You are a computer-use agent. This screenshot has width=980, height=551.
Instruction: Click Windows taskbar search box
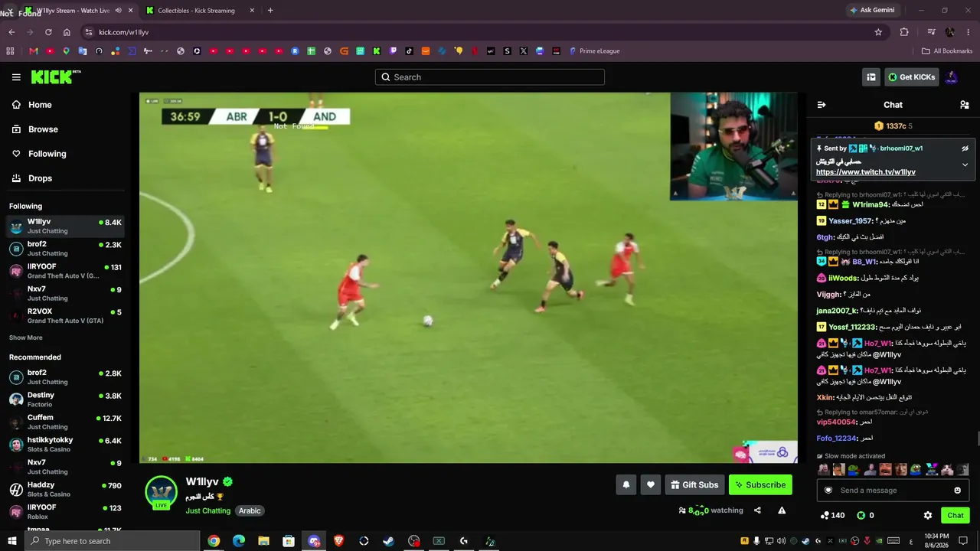tap(113, 541)
